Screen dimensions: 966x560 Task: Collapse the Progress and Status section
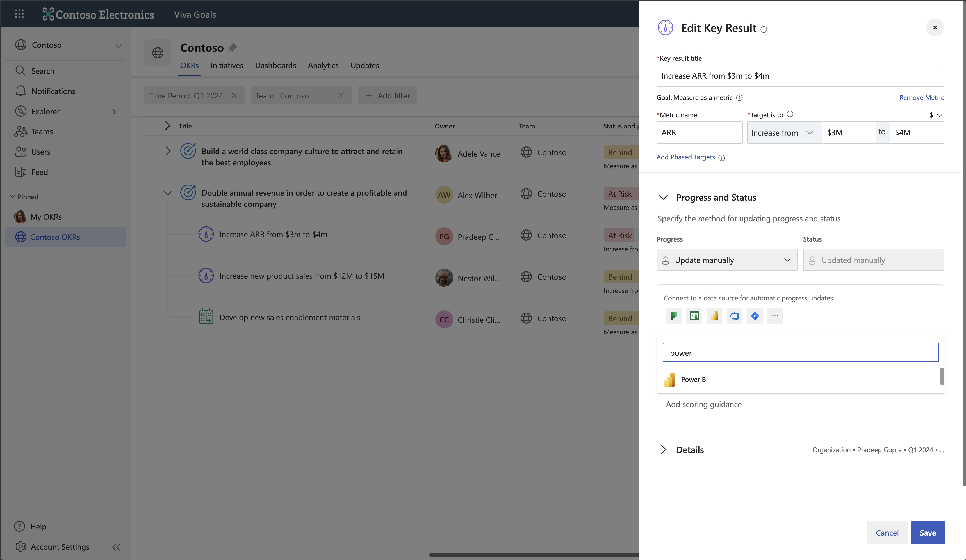[663, 197]
